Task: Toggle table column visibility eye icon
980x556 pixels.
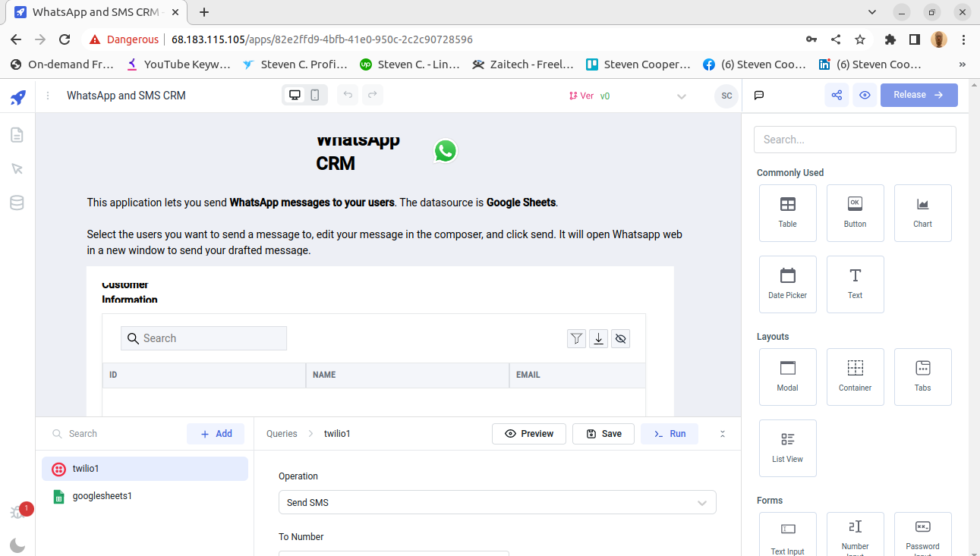Action: (x=621, y=338)
